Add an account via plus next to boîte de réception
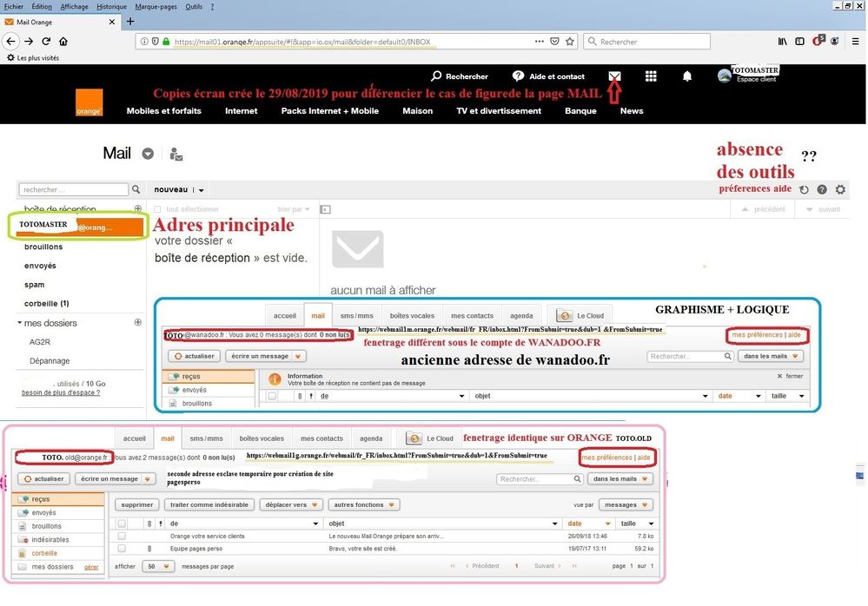Image resolution: width=868 pixels, height=606 pixels. tap(138, 208)
